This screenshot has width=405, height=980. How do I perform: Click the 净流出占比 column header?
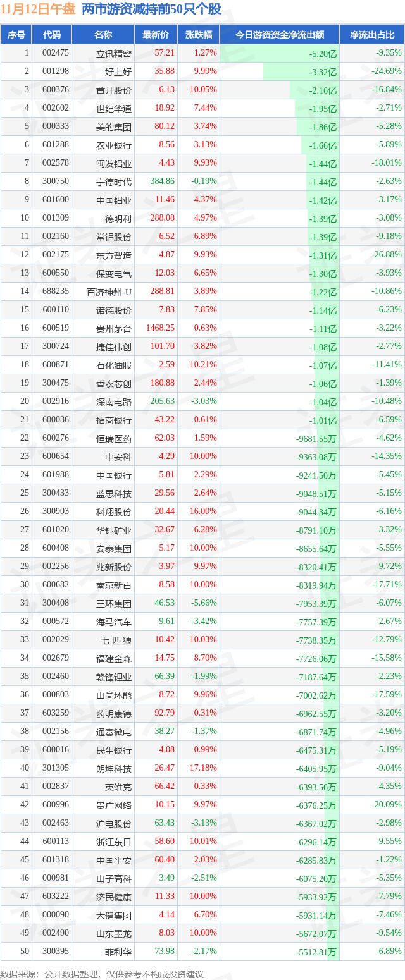(x=372, y=35)
